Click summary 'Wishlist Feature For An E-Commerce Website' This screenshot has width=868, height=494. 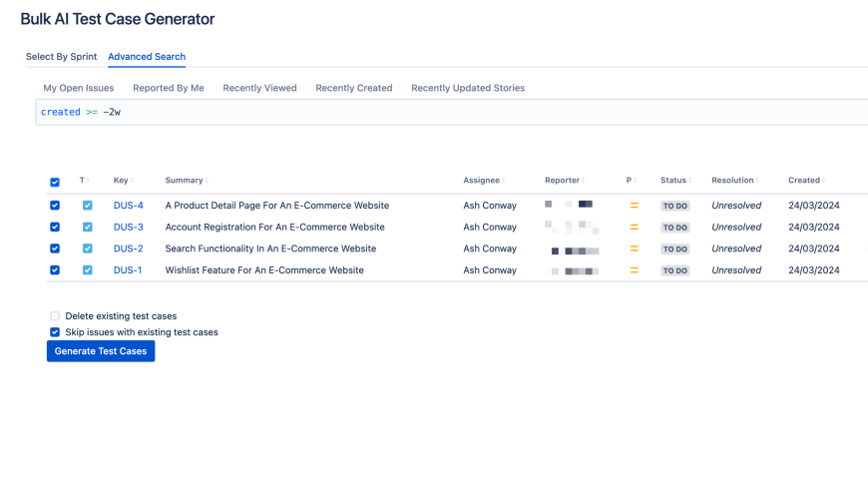click(x=264, y=270)
